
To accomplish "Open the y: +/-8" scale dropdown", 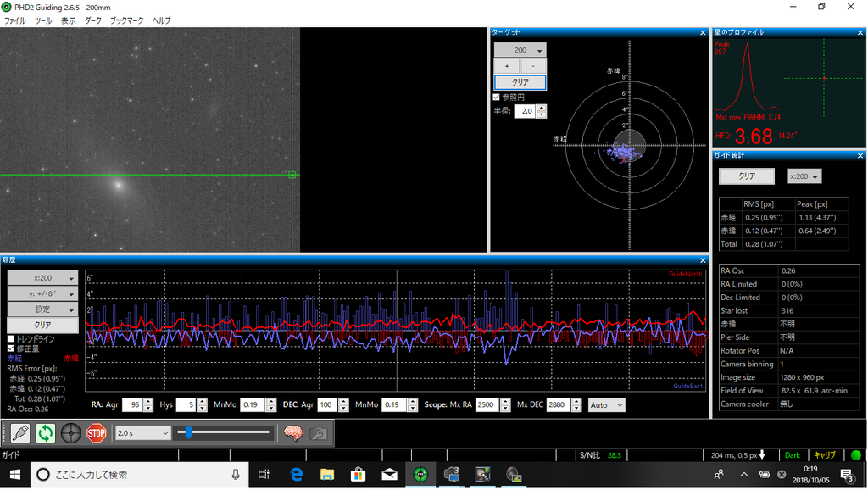I will pos(42,293).
